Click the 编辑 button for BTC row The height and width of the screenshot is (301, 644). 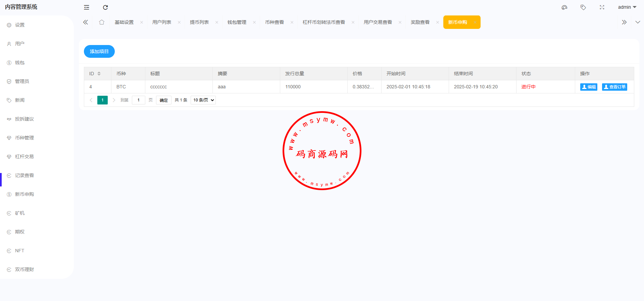pos(589,87)
